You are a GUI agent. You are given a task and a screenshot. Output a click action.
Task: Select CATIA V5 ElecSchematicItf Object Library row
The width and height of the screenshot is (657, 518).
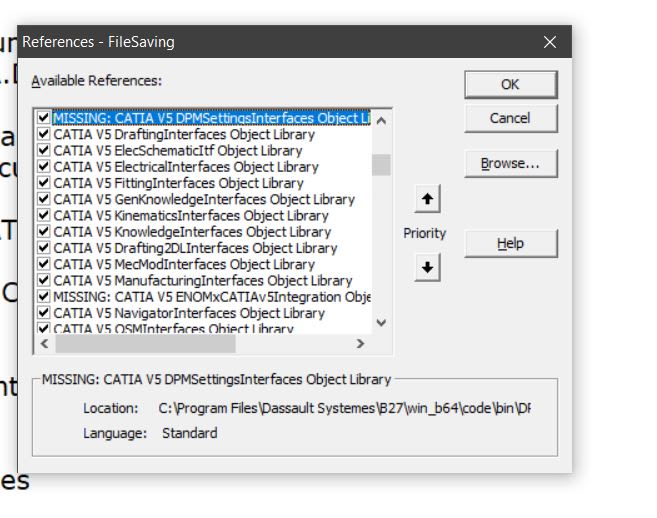click(x=178, y=151)
